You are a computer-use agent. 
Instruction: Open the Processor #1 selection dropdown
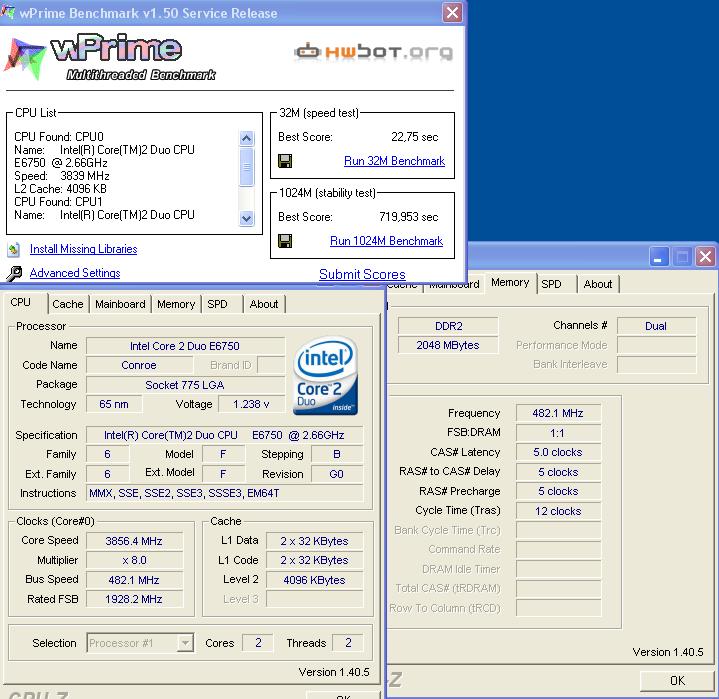[x=185, y=643]
